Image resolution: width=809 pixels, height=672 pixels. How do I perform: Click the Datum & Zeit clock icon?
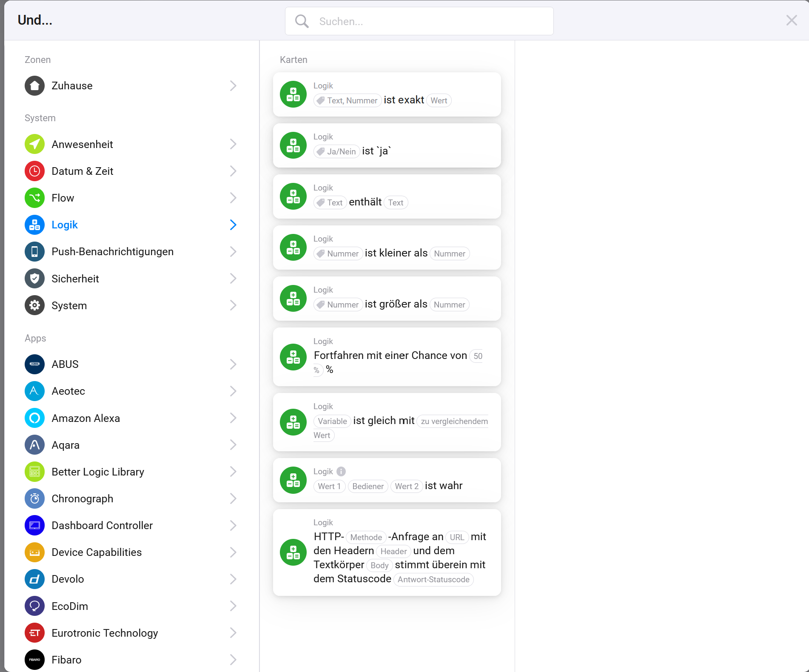[34, 171]
